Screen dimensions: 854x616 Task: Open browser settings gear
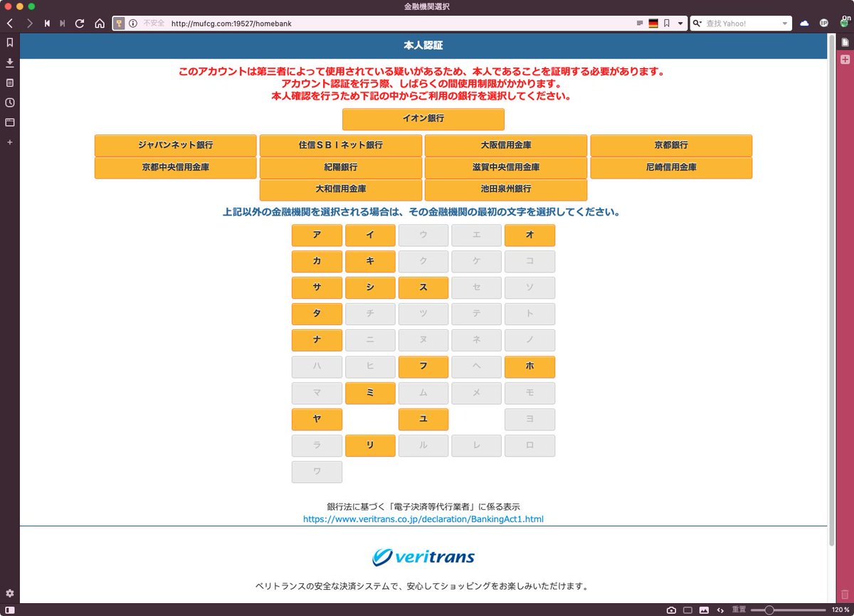tap(10, 593)
